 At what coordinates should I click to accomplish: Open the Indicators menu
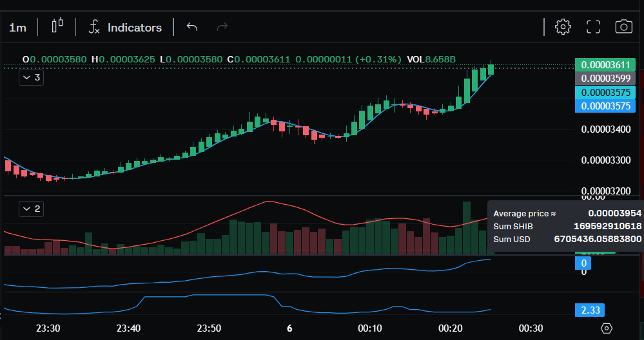(134, 28)
